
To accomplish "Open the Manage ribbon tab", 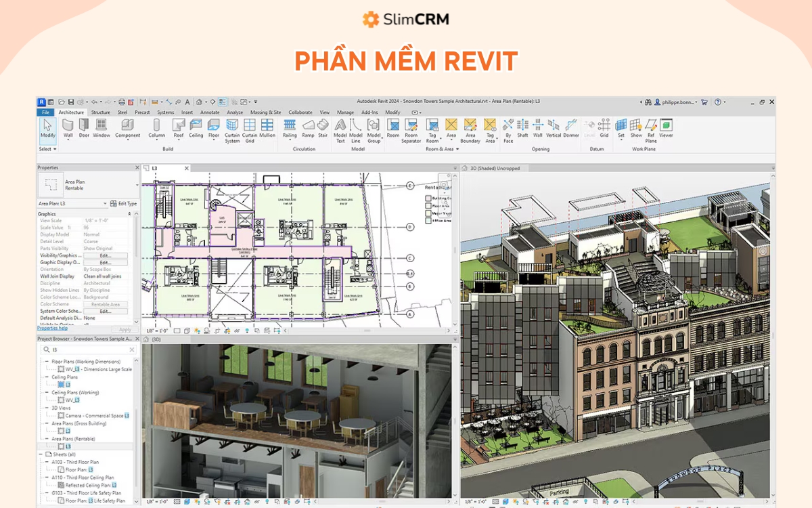I will 345,112.
